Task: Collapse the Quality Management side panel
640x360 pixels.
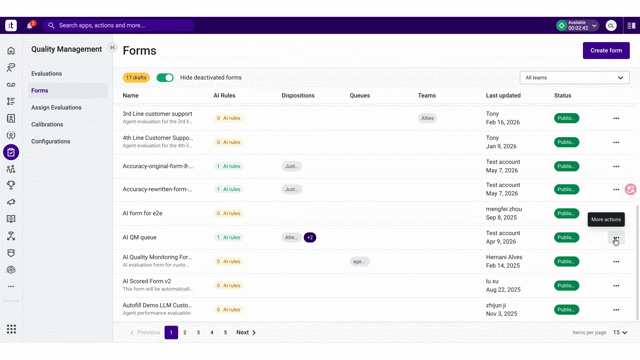Action: click(x=112, y=48)
